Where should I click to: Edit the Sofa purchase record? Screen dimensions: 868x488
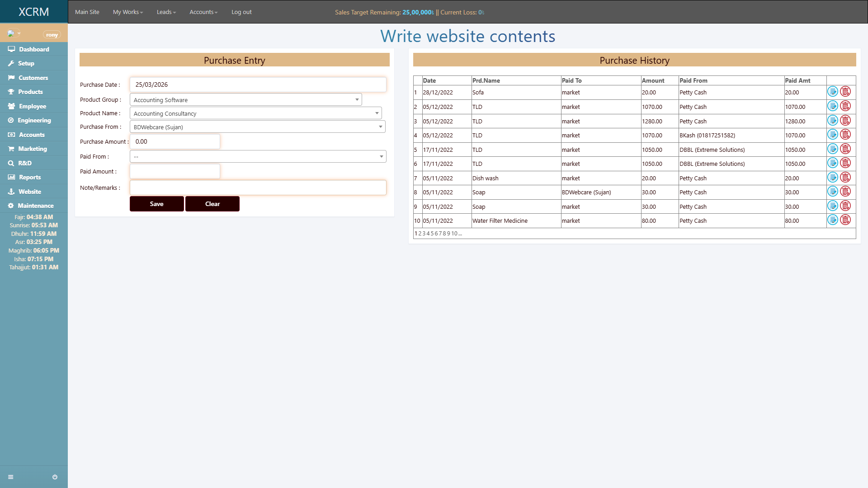coord(833,91)
